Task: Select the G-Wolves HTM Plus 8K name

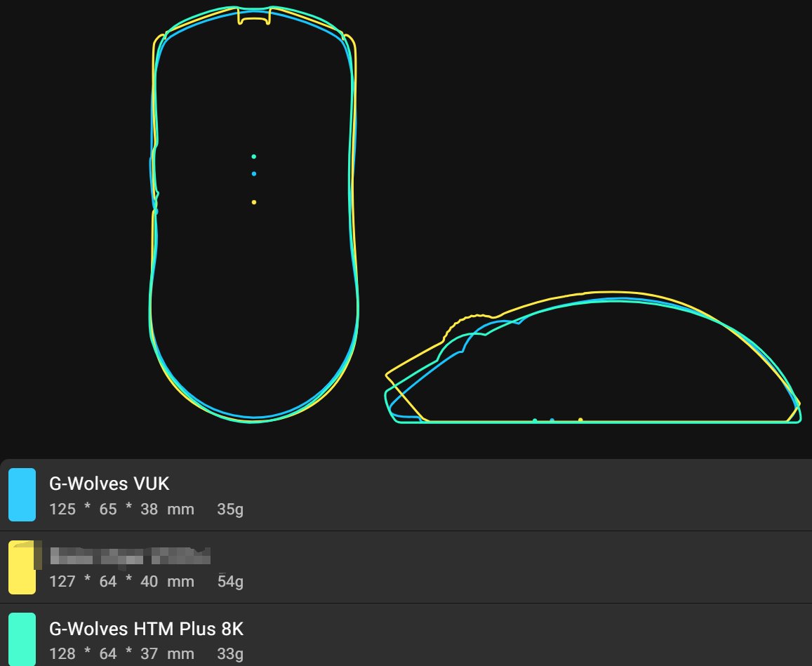Action: coord(146,629)
